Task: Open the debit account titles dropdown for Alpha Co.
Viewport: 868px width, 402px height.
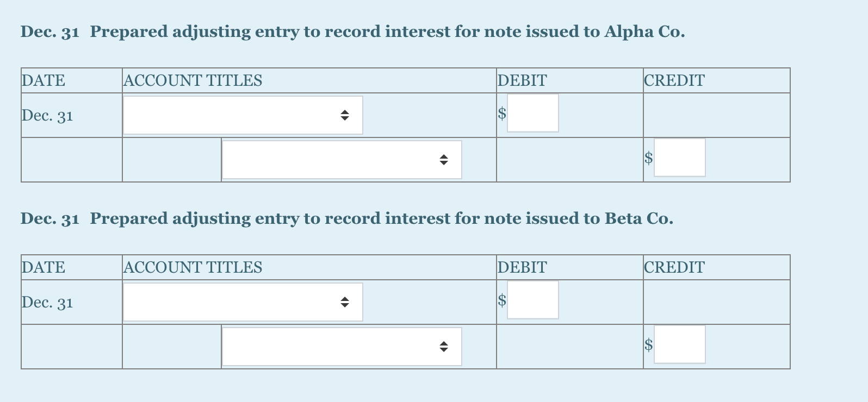Action: pos(243,115)
